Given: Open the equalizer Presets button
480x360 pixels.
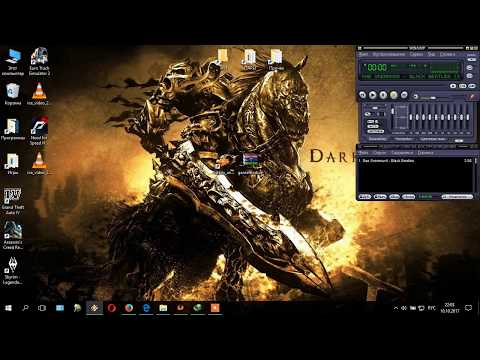Looking at the screenshot, I should tap(375, 131).
